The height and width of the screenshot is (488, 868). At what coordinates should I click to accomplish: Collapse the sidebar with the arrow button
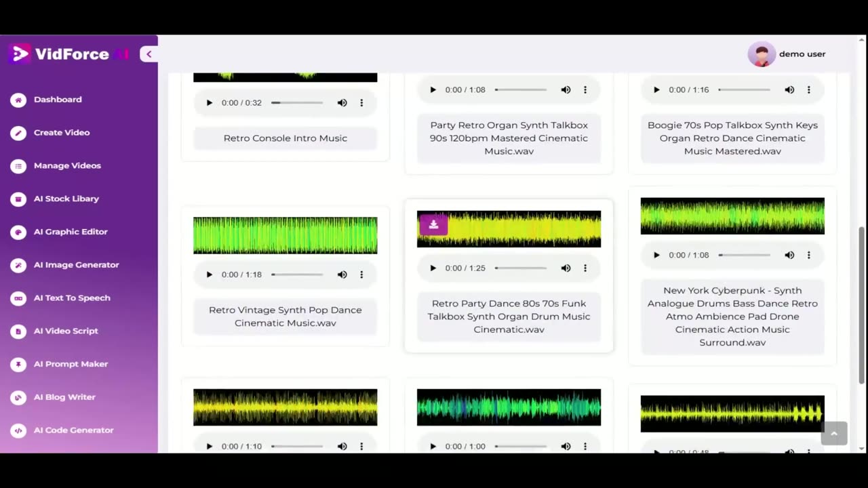point(149,54)
